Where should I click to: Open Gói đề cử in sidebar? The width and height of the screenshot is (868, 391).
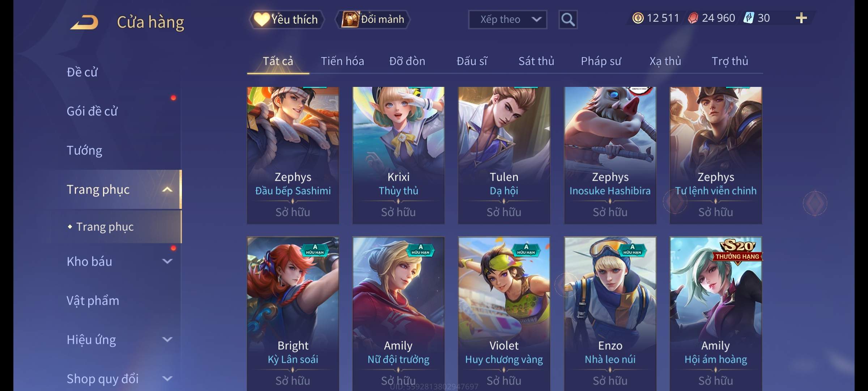coord(92,111)
